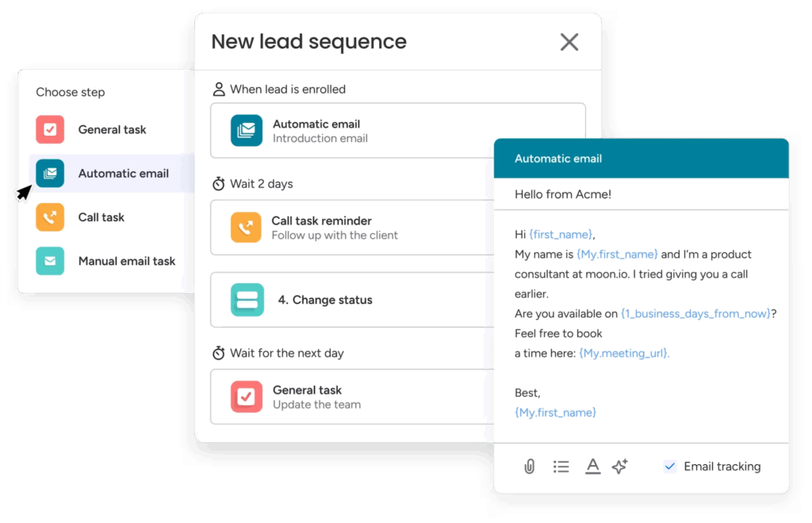Click the General task icon in Choose step

pos(50,129)
